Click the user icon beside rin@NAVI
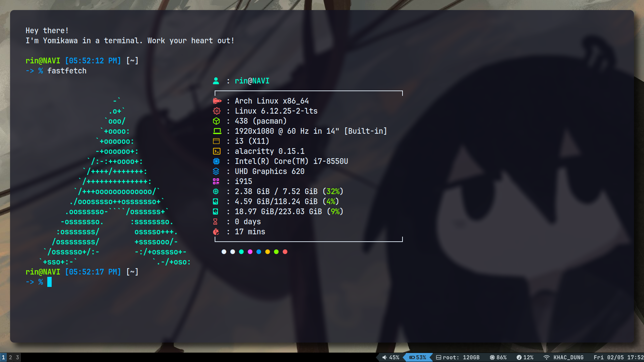The image size is (644, 362). [216, 81]
